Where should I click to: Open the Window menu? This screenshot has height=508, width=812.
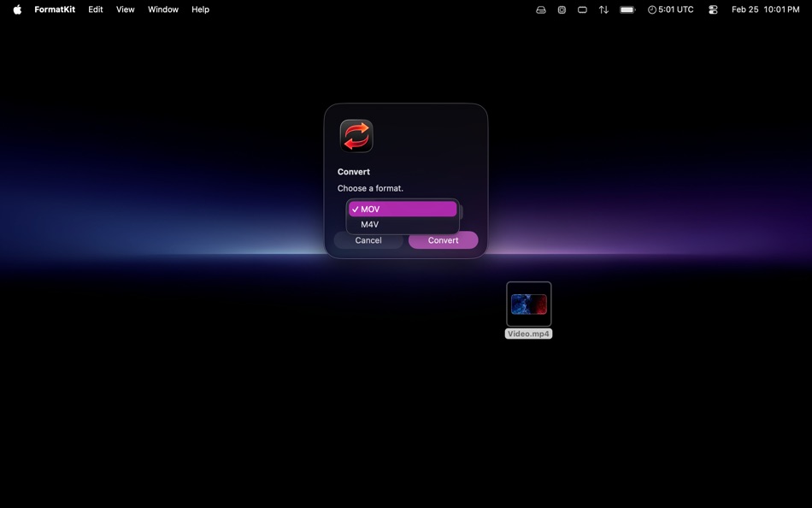162,9
